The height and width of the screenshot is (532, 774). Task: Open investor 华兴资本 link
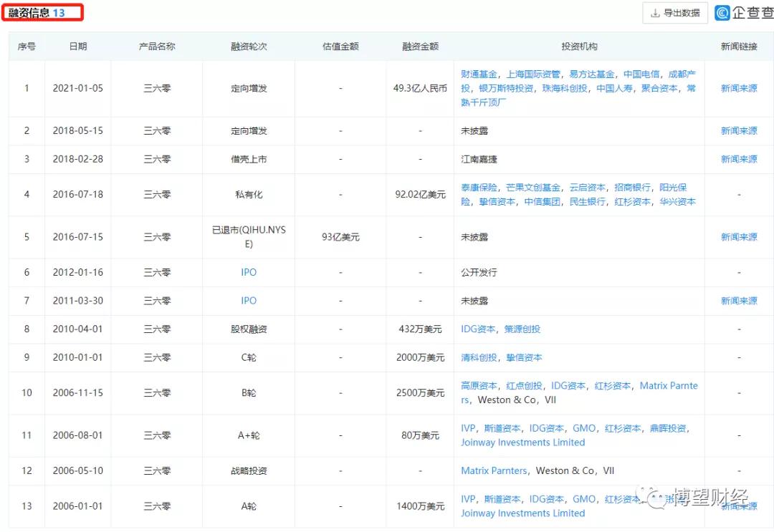tap(677, 202)
